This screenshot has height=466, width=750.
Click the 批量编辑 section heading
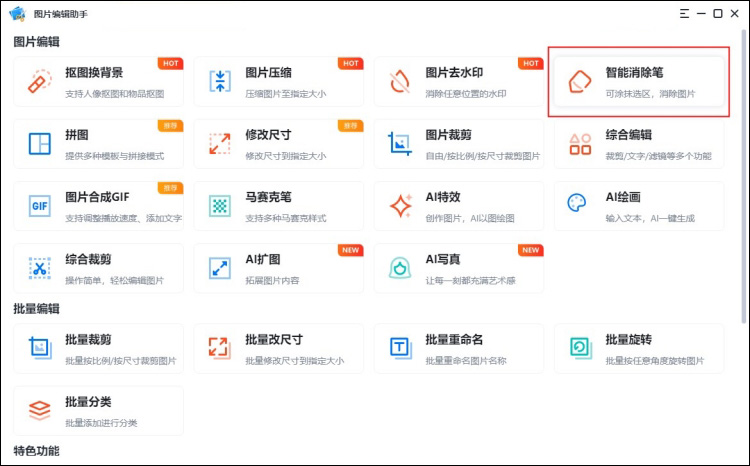(36, 309)
